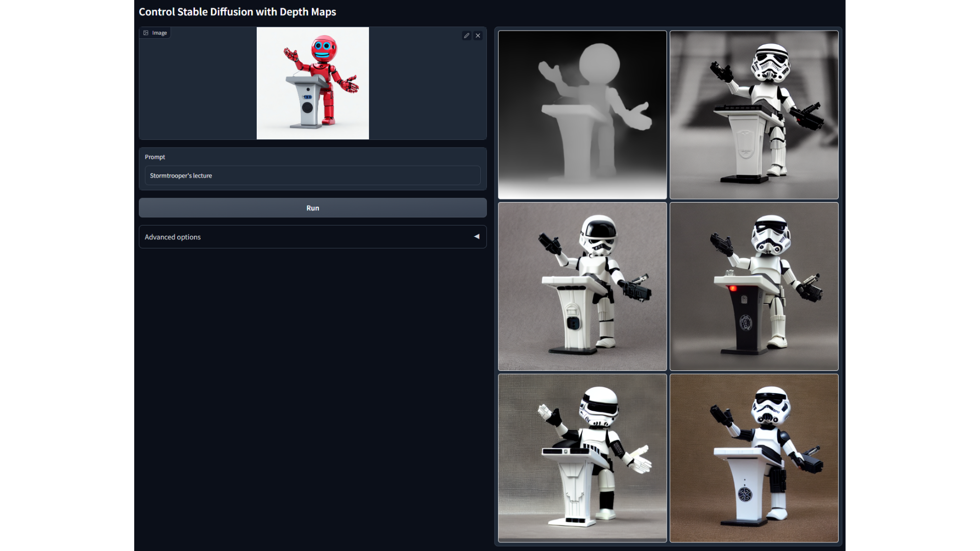Click the prompt field containing Stormtrooper's lecture
The image size is (980, 551).
(312, 176)
